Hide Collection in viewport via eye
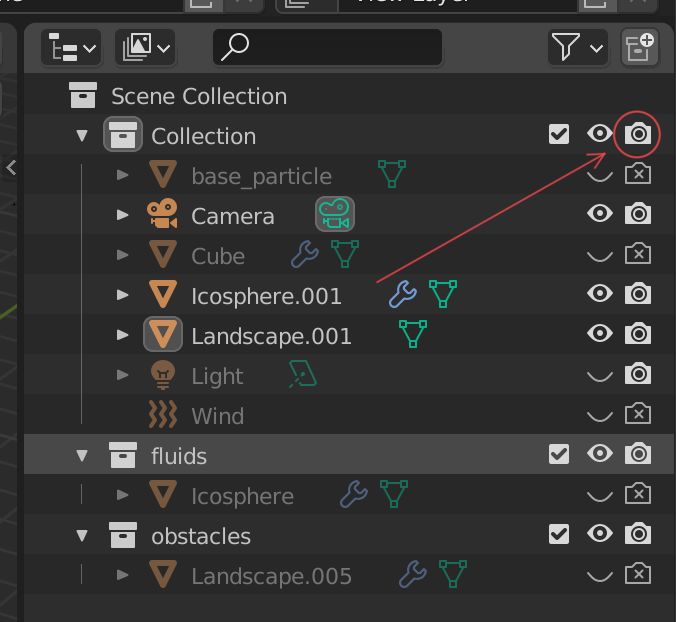This screenshot has width=676, height=622. click(x=599, y=134)
